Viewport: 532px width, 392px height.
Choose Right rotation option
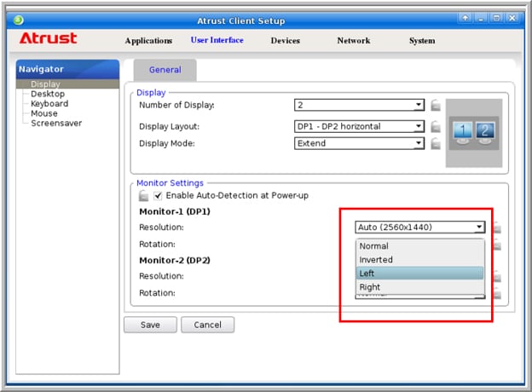tap(420, 287)
